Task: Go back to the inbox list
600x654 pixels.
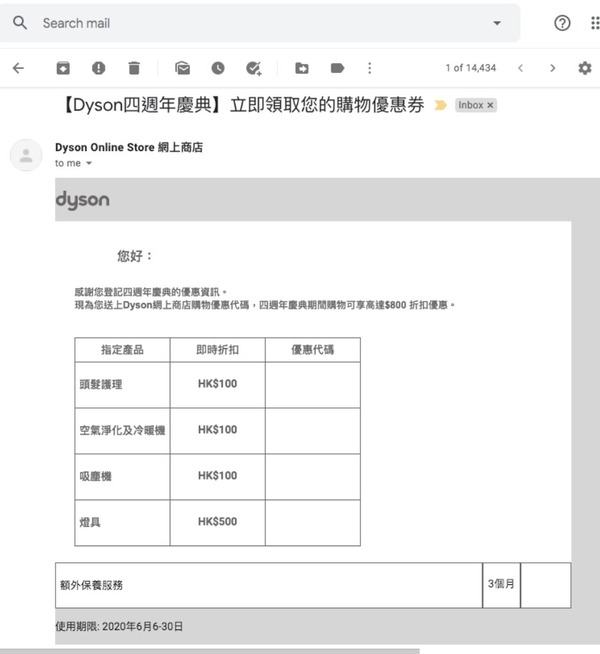Action: point(18,68)
